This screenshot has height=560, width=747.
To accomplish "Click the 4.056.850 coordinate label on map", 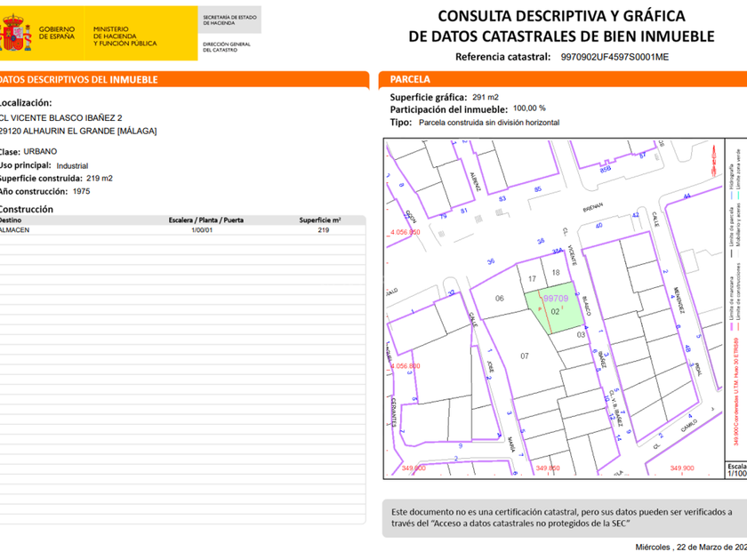I will (405, 232).
